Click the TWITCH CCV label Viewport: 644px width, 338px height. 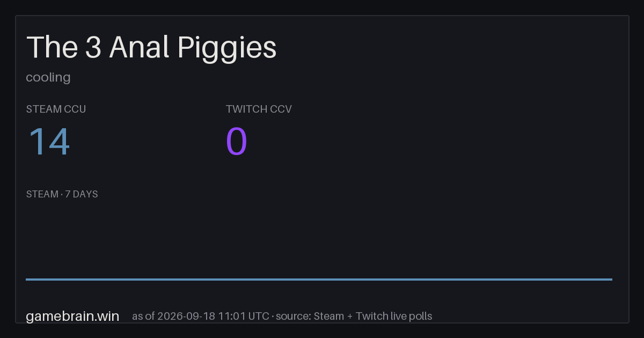point(259,109)
